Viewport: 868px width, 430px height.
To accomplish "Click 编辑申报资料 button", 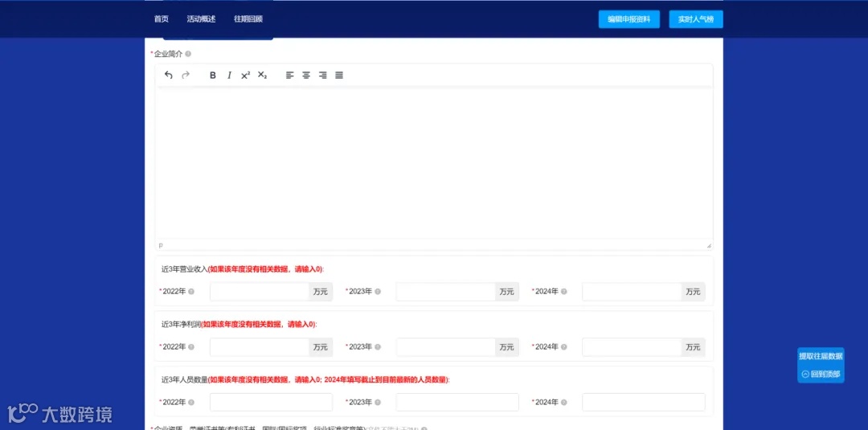I will [x=628, y=19].
